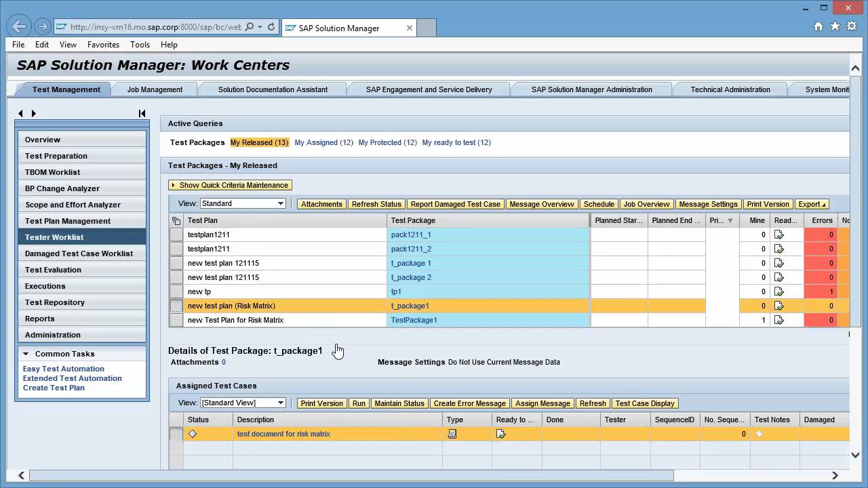Close the SAP Solution Manager browser tab
Viewport: 868px width, 488px height.
tap(410, 28)
